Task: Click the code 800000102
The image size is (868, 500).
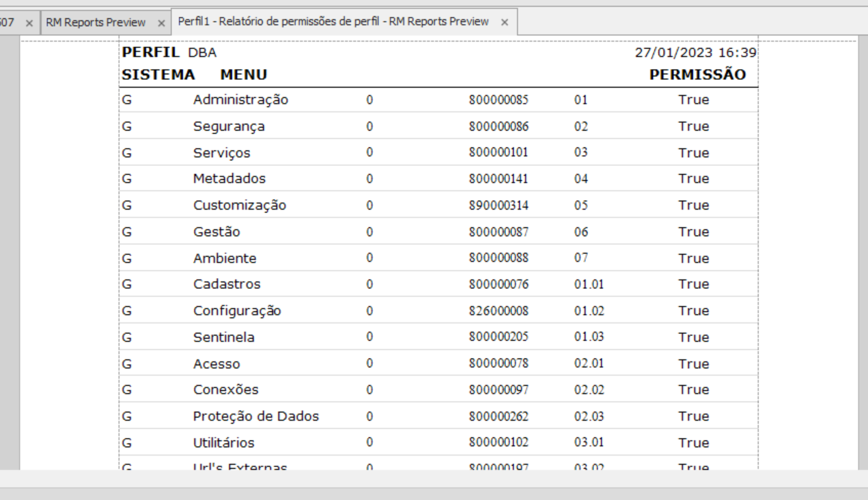Action: (x=499, y=443)
